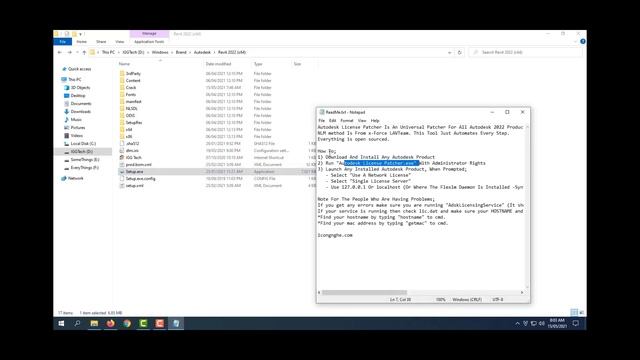Refresh the current folder view
The width and height of the screenshot is (640, 360).
(460, 52)
